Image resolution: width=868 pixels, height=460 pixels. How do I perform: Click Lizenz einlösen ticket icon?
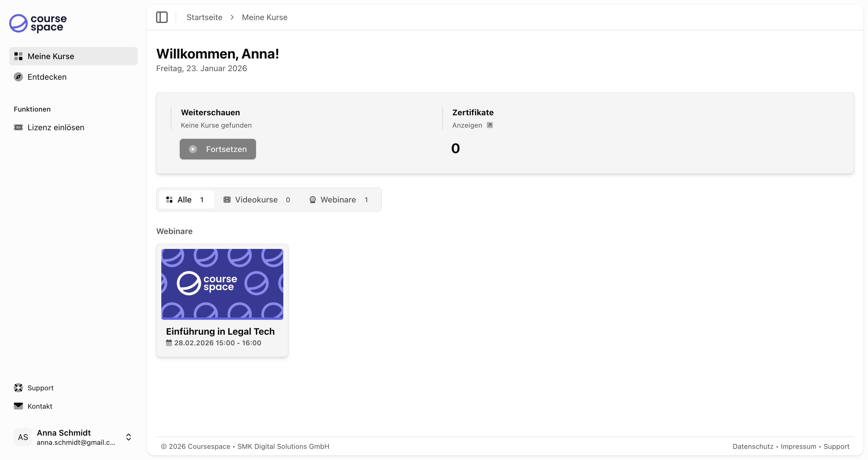tap(18, 127)
